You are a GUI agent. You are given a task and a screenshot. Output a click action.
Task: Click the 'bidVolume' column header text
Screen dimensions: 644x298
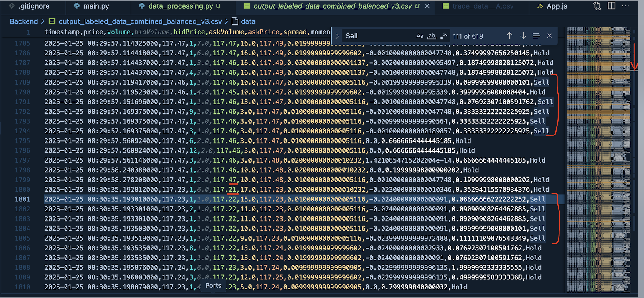tap(152, 32)
